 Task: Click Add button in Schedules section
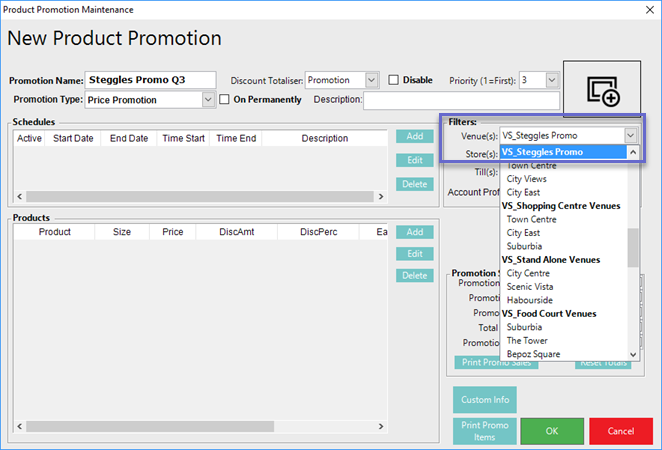[414, 136]
